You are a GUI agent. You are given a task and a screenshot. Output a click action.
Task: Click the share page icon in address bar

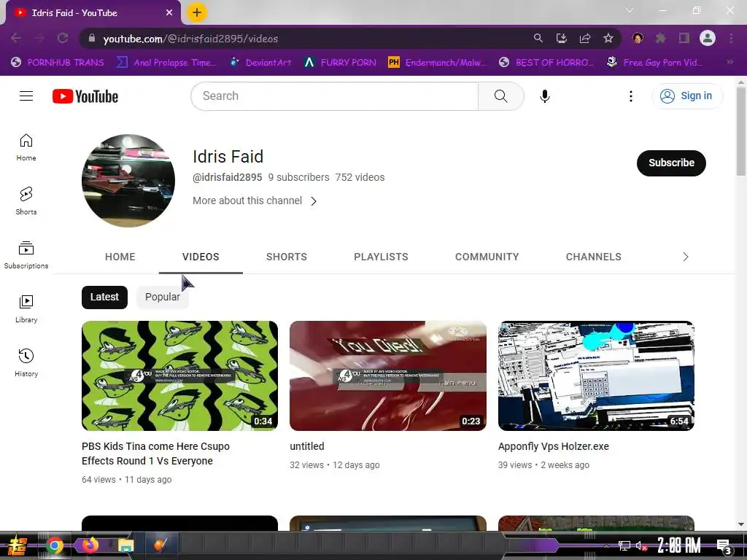(584, 39)
